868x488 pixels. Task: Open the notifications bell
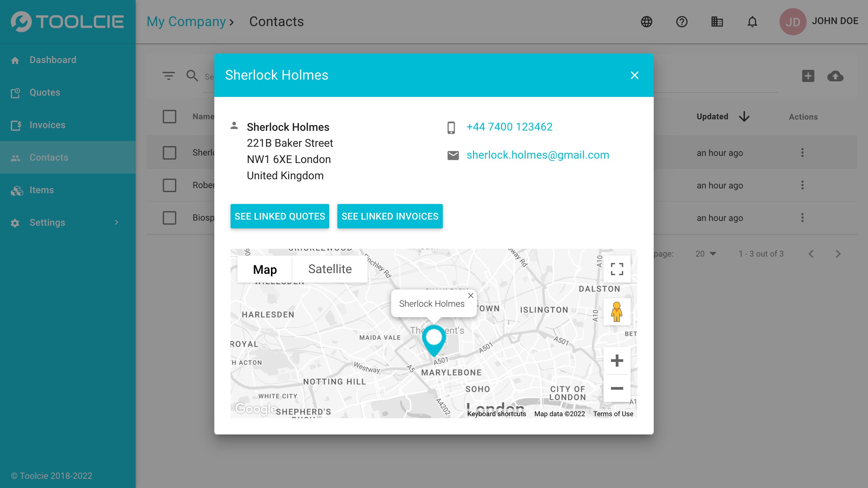752,22
